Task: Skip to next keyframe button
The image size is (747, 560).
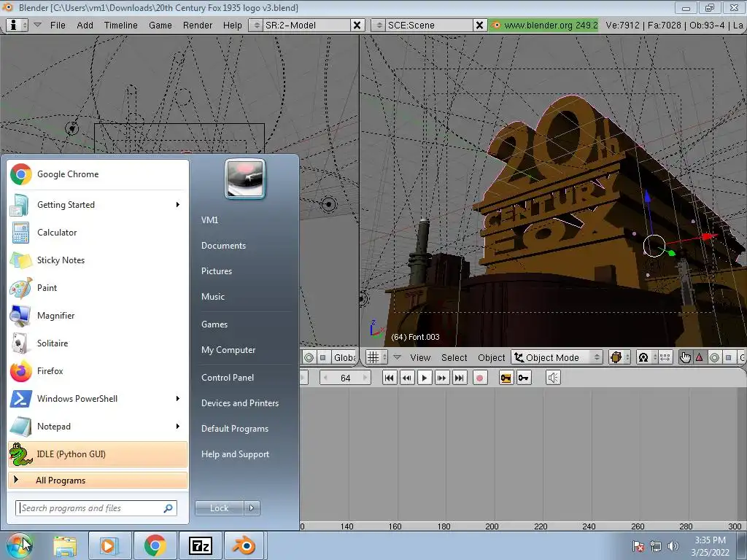Action: tap(441, 378)
